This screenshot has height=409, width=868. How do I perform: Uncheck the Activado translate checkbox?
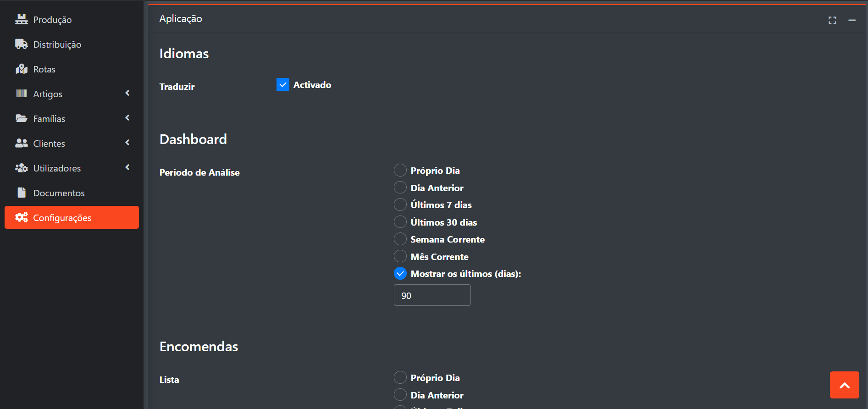point(283,84)
